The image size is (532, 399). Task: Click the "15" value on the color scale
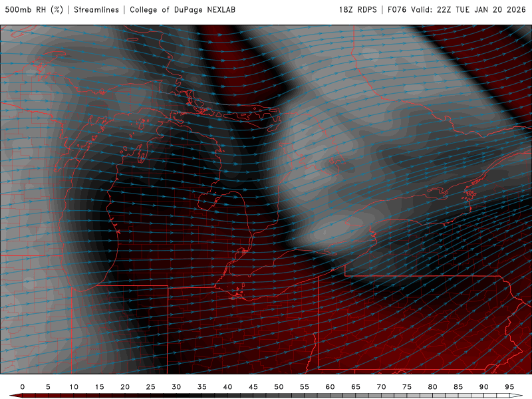(99, 387)
